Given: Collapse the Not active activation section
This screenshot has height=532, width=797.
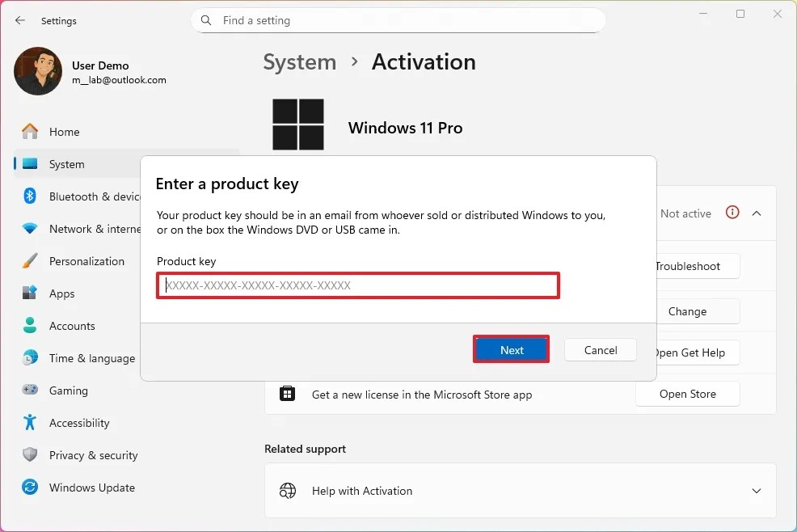Looking at the screenshot, I should coord(757,213).
